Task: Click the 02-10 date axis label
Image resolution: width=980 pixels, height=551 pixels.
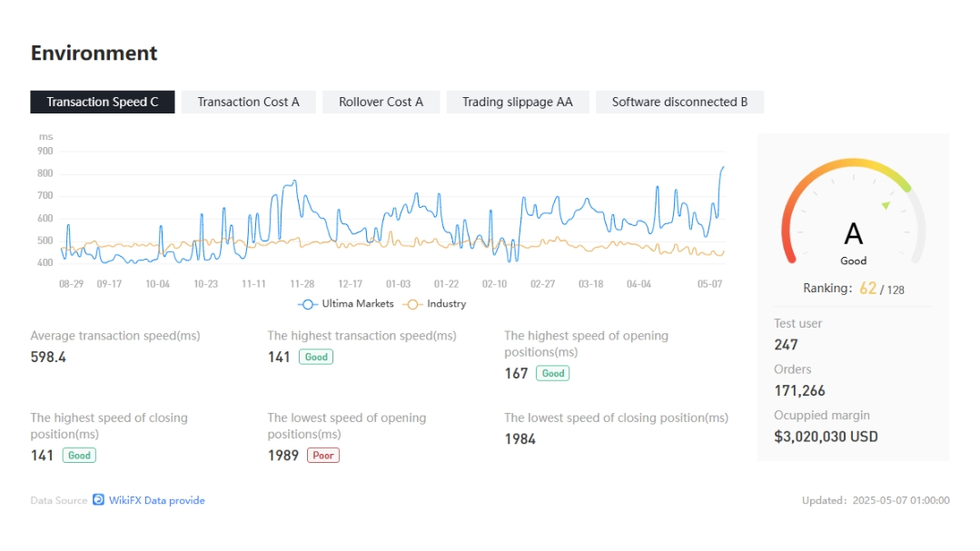Action: 494,284
